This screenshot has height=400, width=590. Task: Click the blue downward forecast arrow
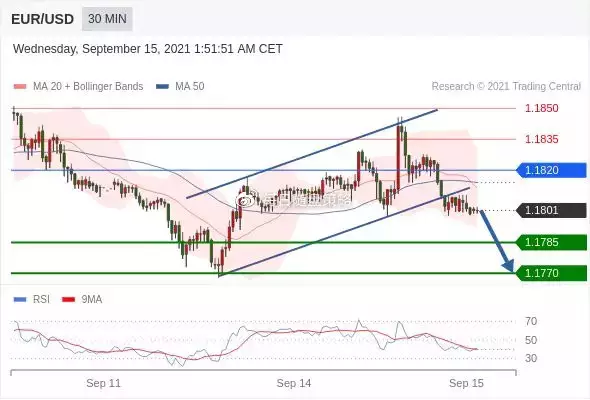(x=497, y=241)
